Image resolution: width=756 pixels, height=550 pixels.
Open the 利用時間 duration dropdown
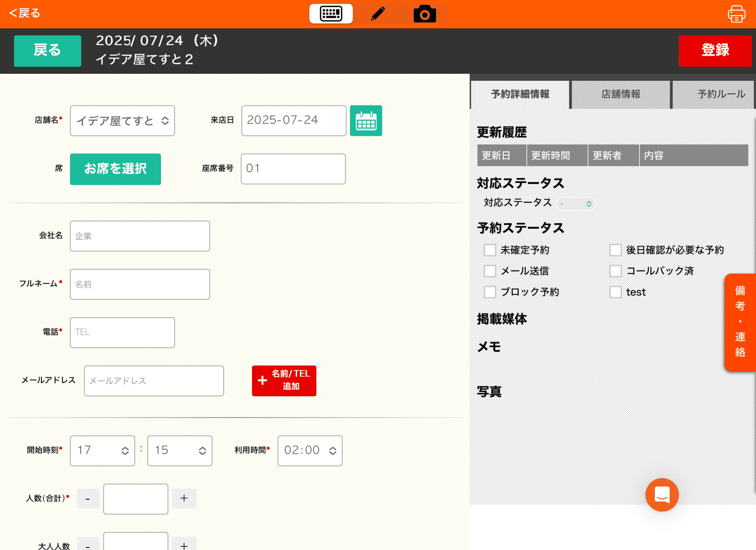[310, 451]
